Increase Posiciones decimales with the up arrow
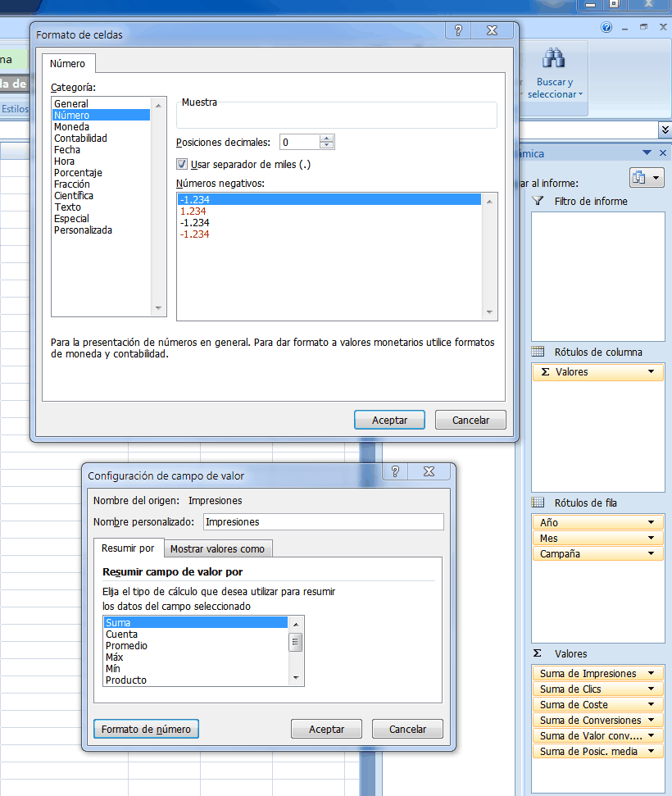This screenshot has height=796, width=672. [326, 138]
